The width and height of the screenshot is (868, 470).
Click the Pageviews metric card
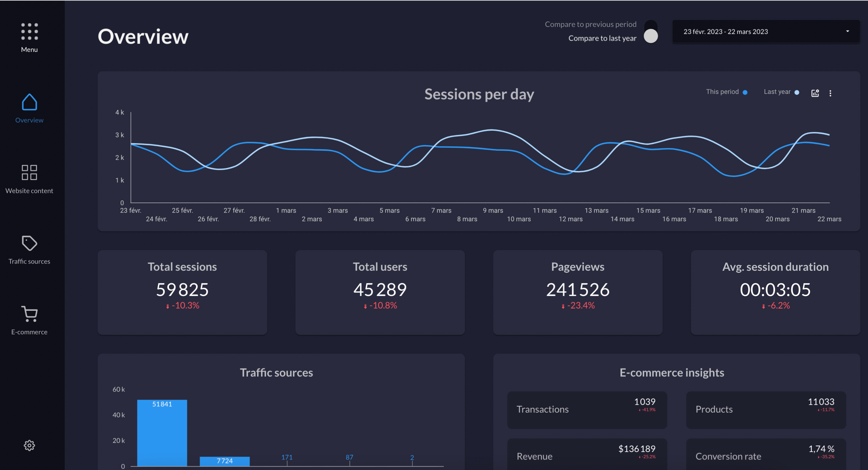(577, 292)
